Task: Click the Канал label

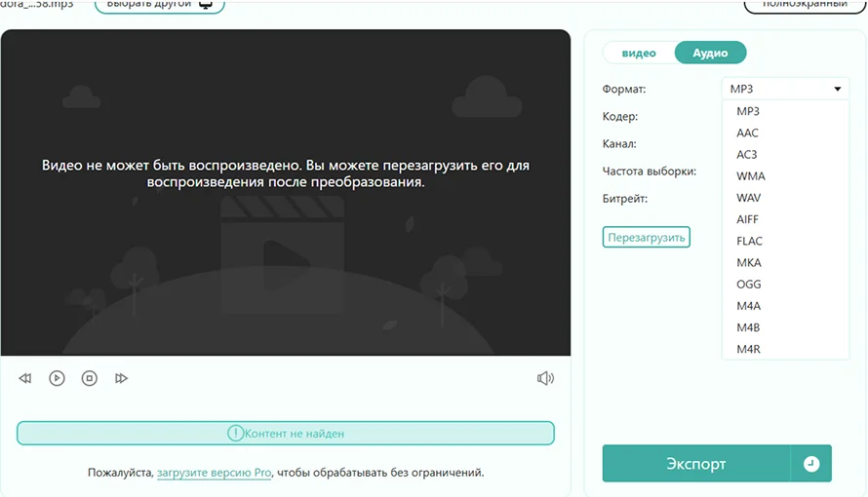Action: pyautogui.click(x=619, y=143)
